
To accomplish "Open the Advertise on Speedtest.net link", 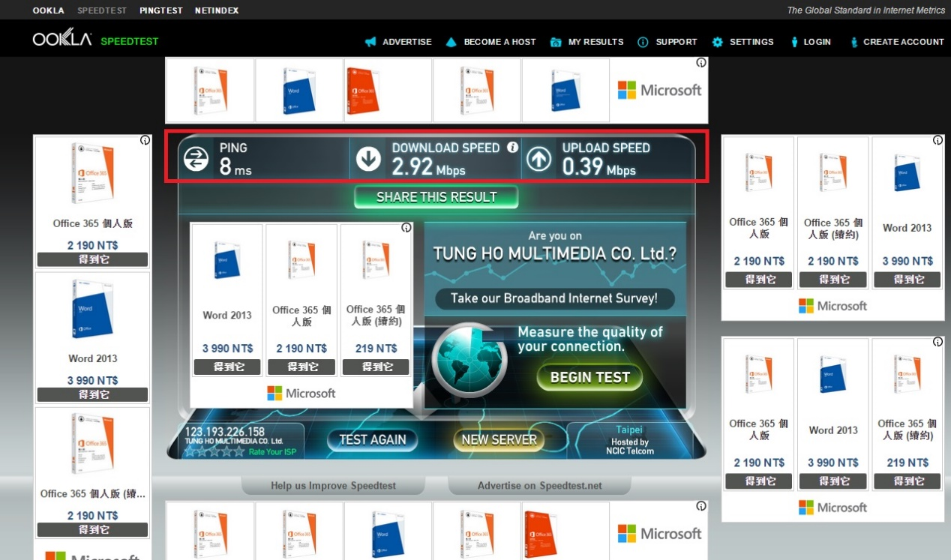I will 539,486.
